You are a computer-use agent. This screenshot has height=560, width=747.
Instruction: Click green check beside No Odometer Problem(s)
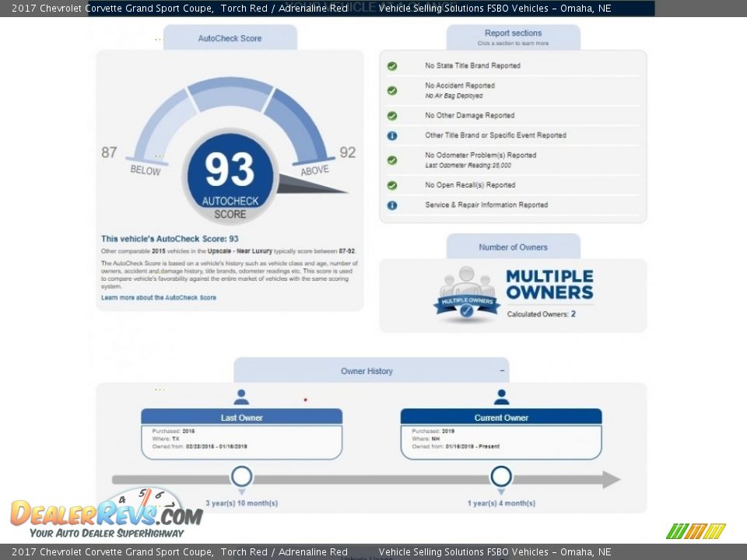tap(392, 160)
